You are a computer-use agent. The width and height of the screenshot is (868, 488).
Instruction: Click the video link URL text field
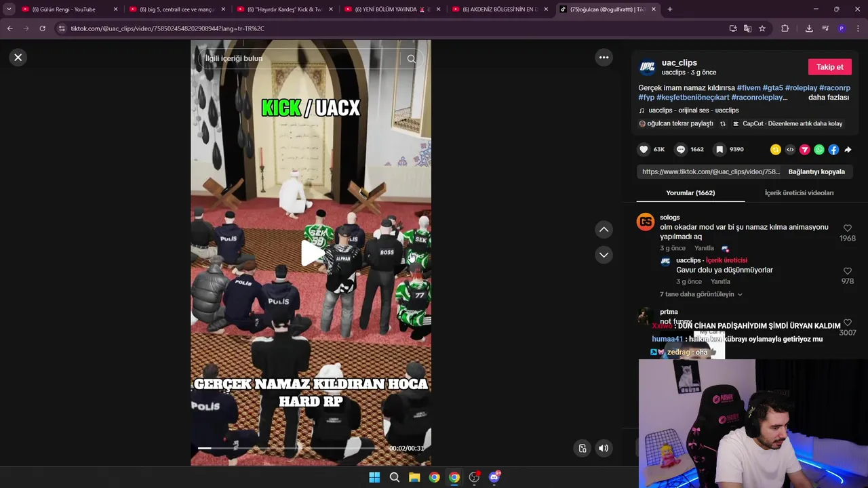pyautogui.click(x=711, y=171)
